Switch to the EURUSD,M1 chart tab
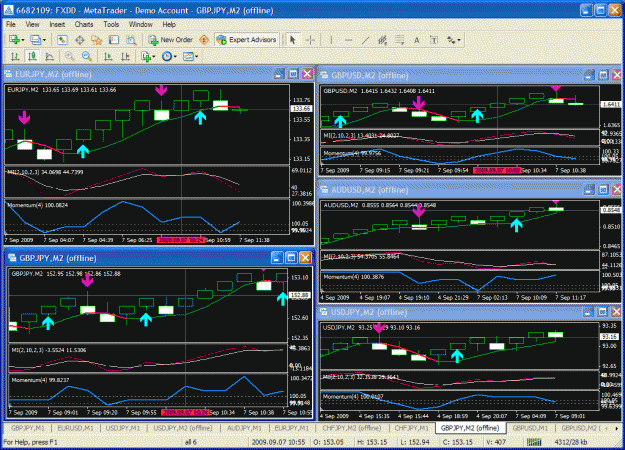 coord(75,428)
